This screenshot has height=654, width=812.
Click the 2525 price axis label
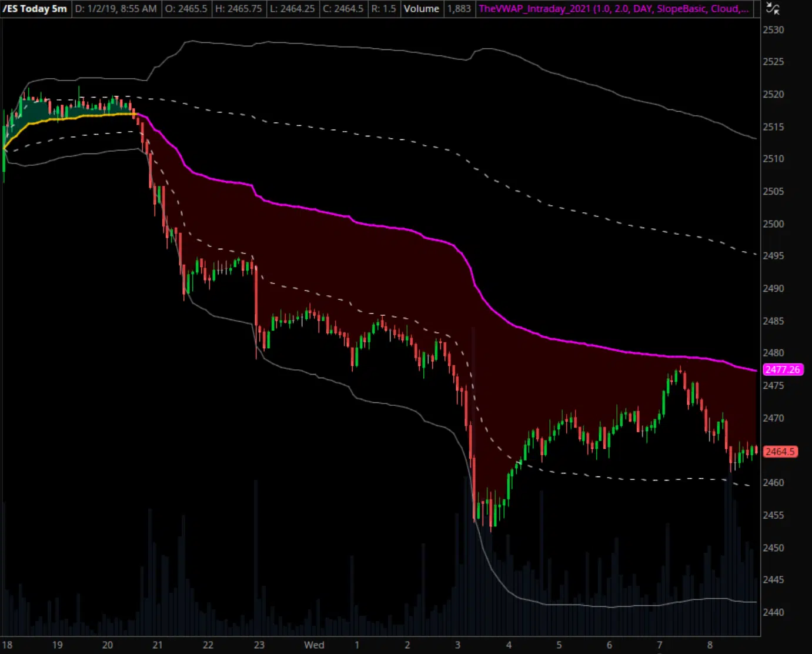(773, 62)
